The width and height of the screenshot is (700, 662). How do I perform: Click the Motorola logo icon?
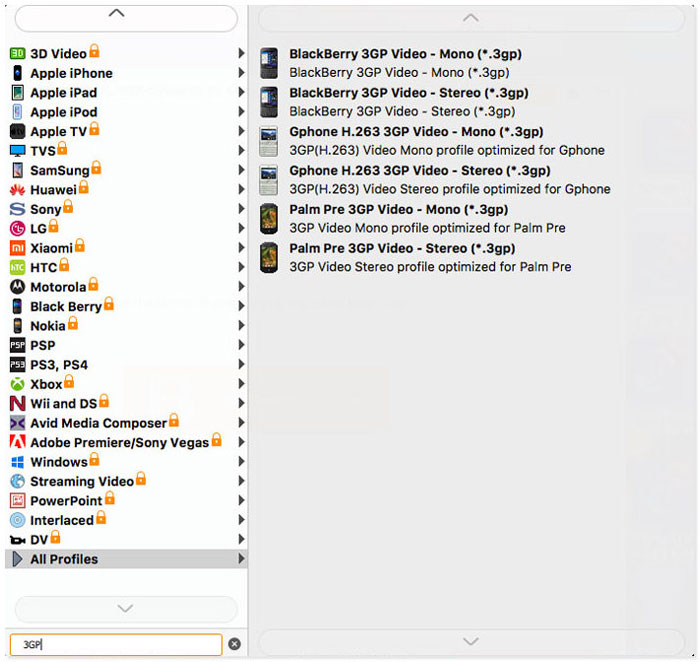pos(17,287)
